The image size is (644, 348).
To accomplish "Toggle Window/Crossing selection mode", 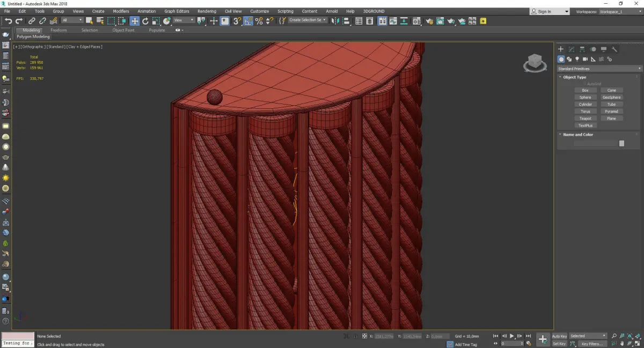I will tap(122, 21).
